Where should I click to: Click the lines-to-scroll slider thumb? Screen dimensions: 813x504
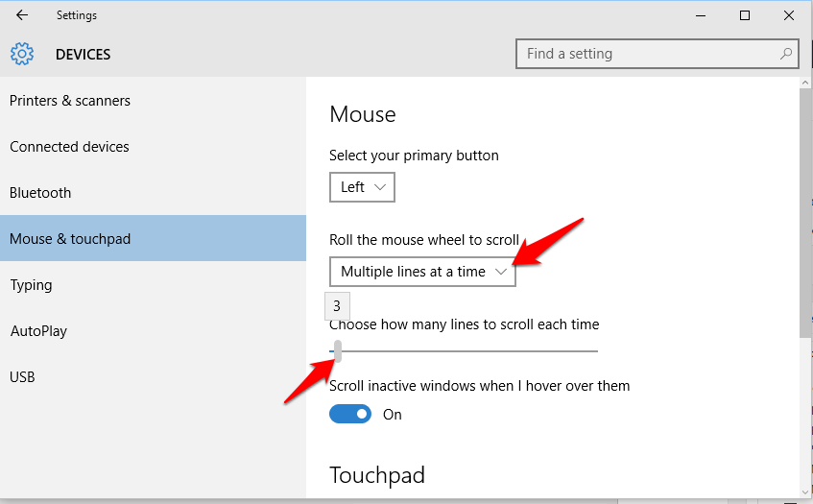pyautogui.click(x=338, y=351)
